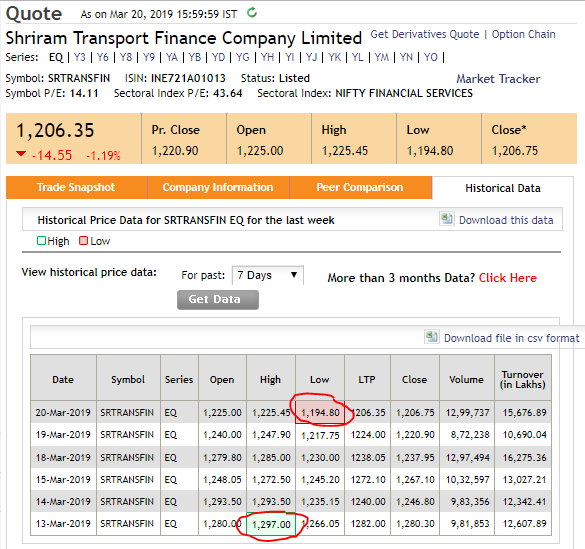The height and width of the screenshot is (549, 585).
Task: Click the highlighted low value 1,194.80 cell
Action: (320, 412)
